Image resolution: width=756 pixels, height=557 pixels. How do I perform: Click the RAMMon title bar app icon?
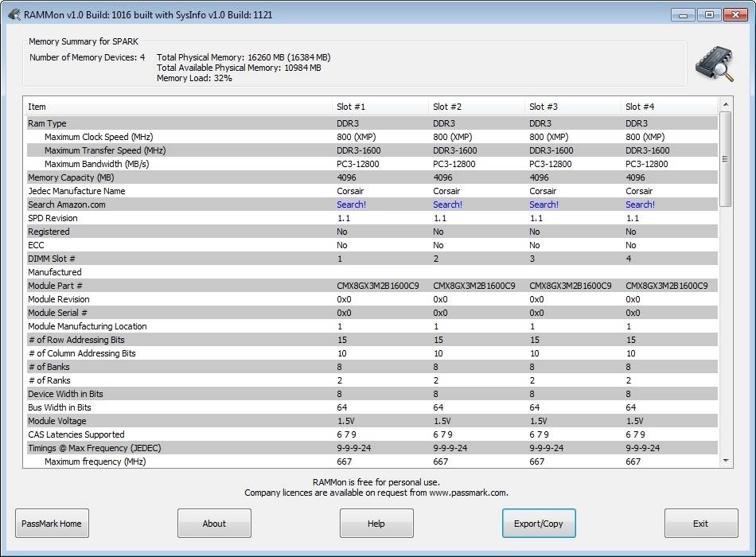[x=14, y=15]
